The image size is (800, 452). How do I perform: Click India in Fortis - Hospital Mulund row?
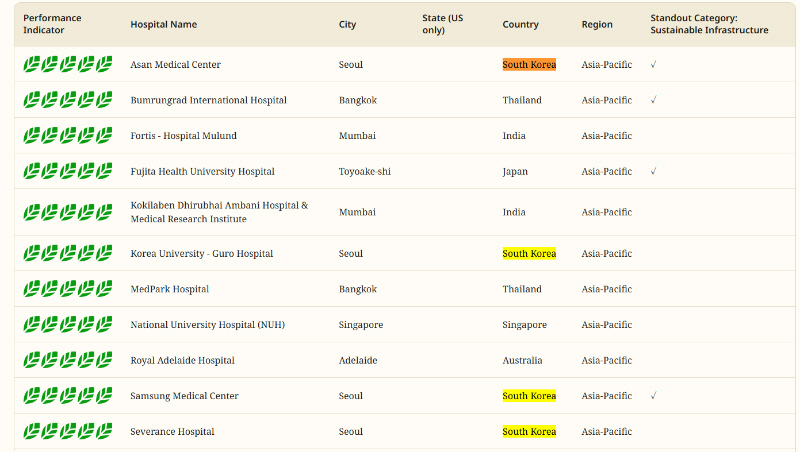pyautogui.click(x=513, y=136)
